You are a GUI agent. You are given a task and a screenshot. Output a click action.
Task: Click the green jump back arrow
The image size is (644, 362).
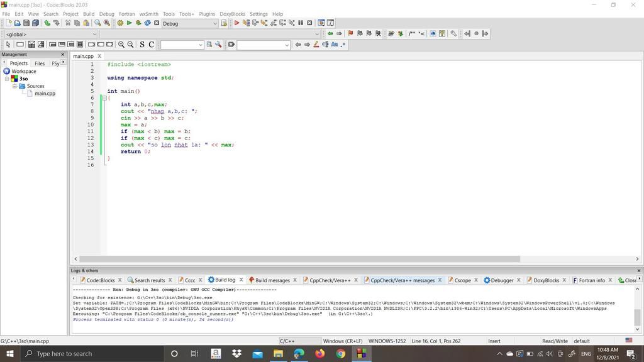coord(330,34)
